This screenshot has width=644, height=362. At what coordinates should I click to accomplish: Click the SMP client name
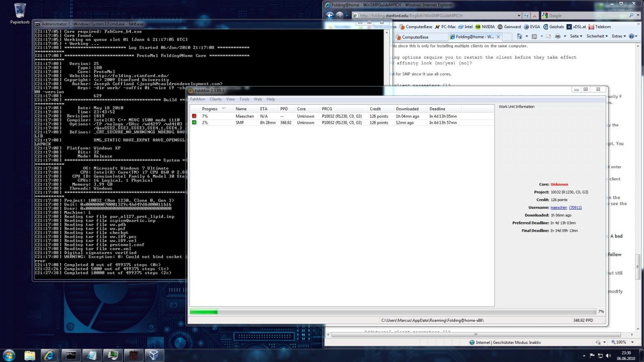coord(239,123)
